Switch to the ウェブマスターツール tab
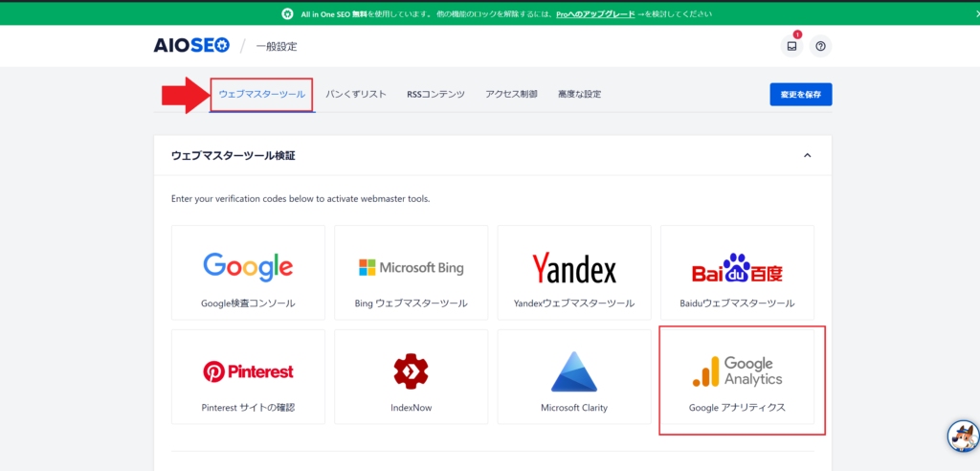980x471 pixels. (x=262, y=95)
